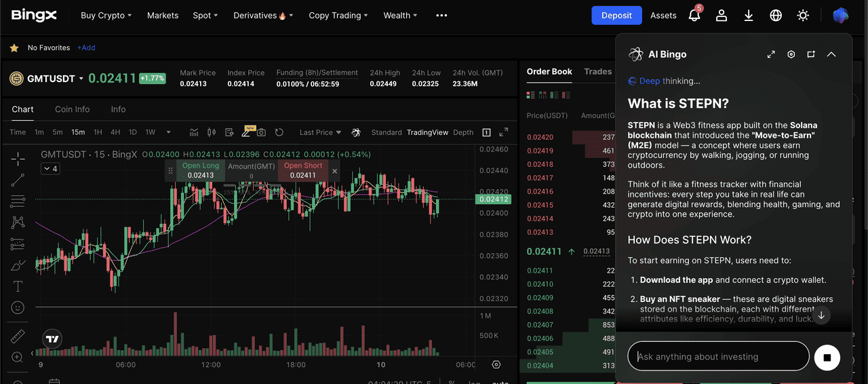Click the Ask anything about investing field
The width and height of the screenshot is (868, 384).
(x=718, y=356)
